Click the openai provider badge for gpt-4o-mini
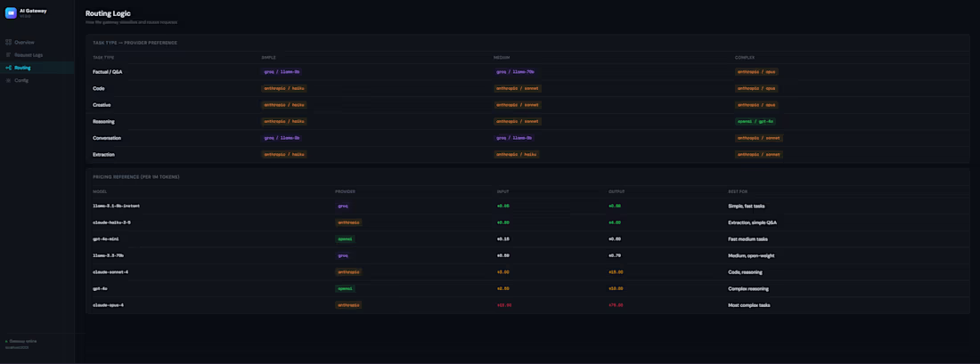The height and width of the screenshot is (364, 980). [346, 239]
